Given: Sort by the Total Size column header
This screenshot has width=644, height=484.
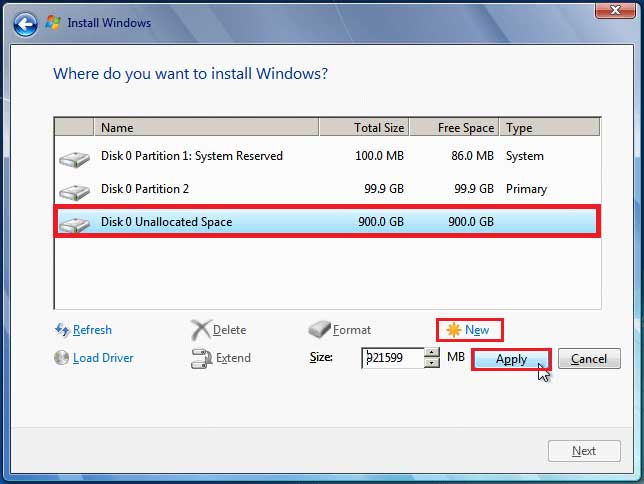Looking at the screenshot, I should pyautogui.click(x=364, y=127).
